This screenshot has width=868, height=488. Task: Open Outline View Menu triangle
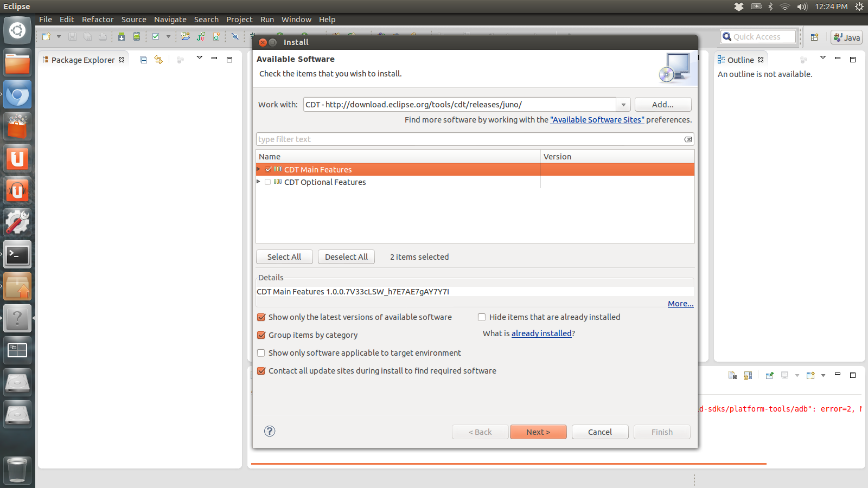[822, 57]
